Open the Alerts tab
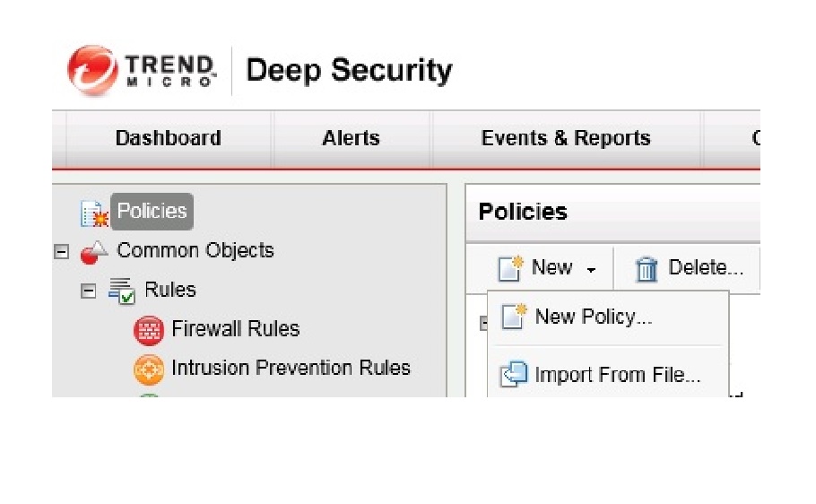 click(x=351, y=138)
